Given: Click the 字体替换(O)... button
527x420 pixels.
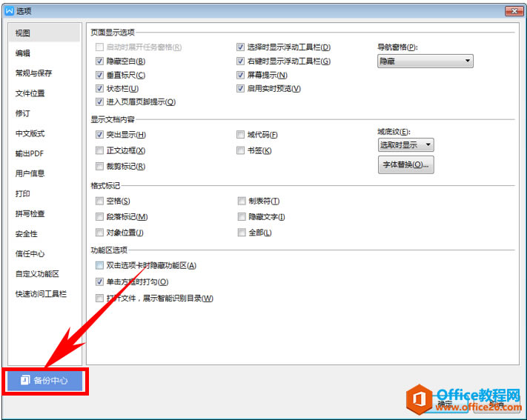Looking at the screenshot, I should tap(405, 164).
